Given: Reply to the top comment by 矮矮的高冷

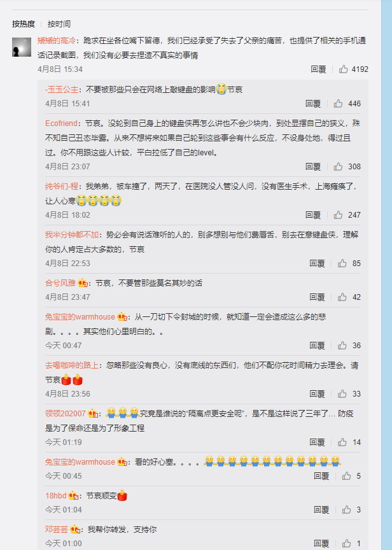Looking at the screenshot, I should point(318,69).
